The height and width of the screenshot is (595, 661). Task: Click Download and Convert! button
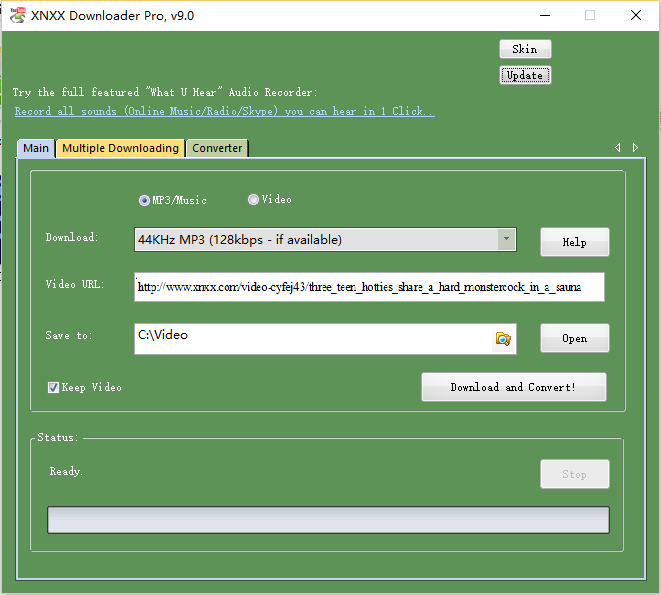513,387
